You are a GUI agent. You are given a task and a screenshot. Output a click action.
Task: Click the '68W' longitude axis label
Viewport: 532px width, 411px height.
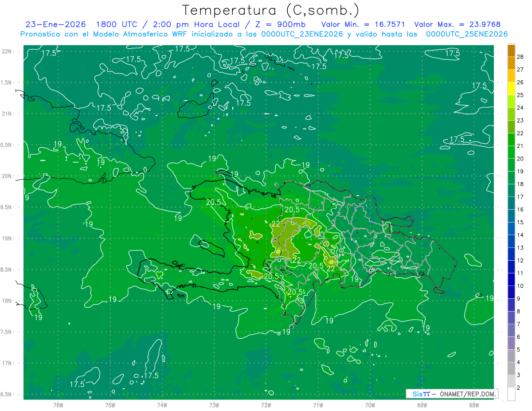coord(474,405)
